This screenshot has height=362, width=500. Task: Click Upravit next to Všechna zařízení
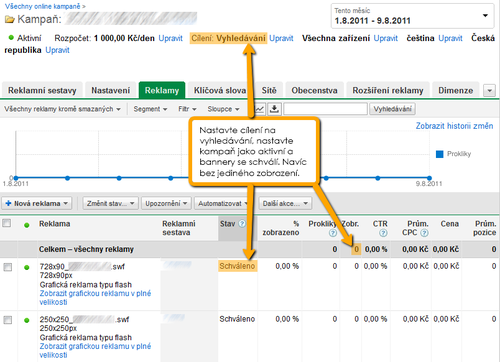(x=386, y=38)
